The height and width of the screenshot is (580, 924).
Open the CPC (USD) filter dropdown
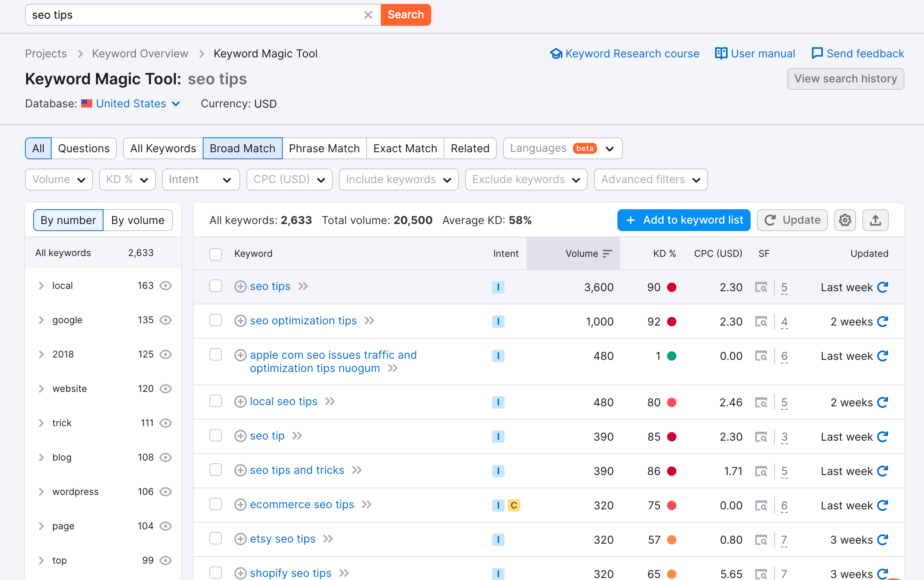pos(289,180)
